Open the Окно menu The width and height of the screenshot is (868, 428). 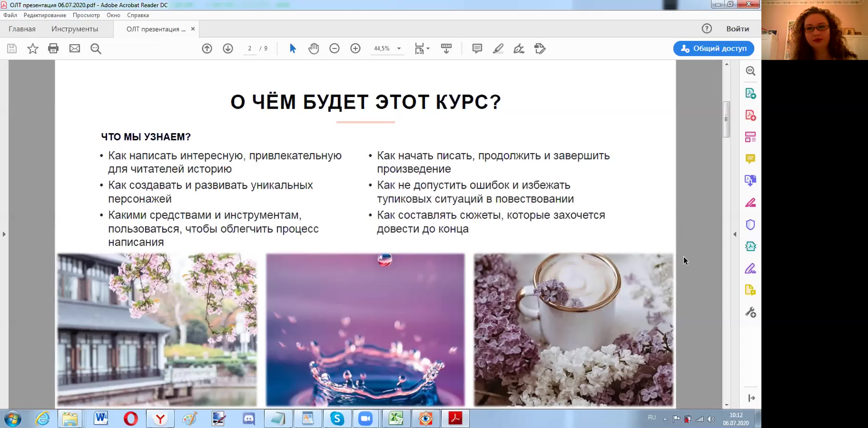coord(114,15)
